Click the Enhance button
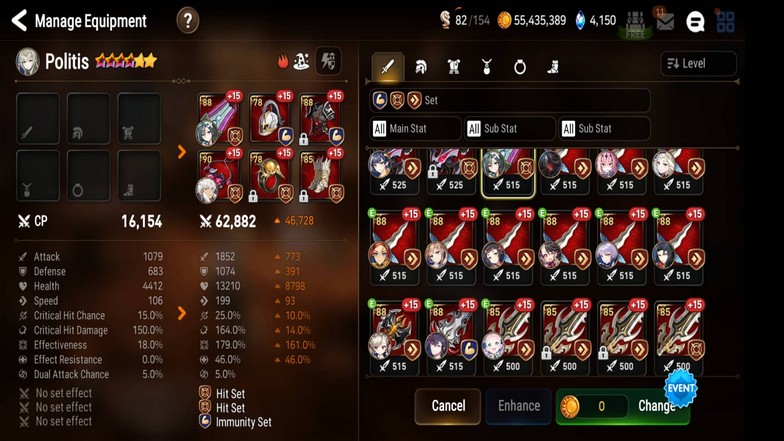The height and width of the screenshot is (441, 784). (519, 406)
